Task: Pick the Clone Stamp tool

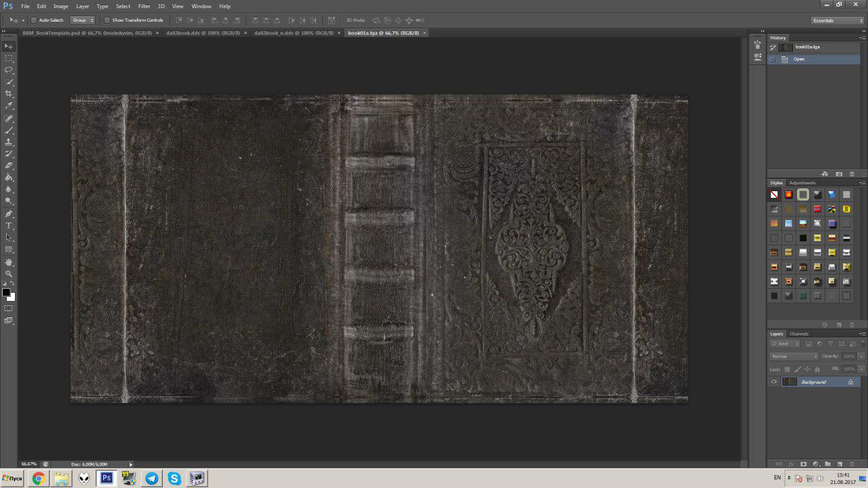Action: 9,142
